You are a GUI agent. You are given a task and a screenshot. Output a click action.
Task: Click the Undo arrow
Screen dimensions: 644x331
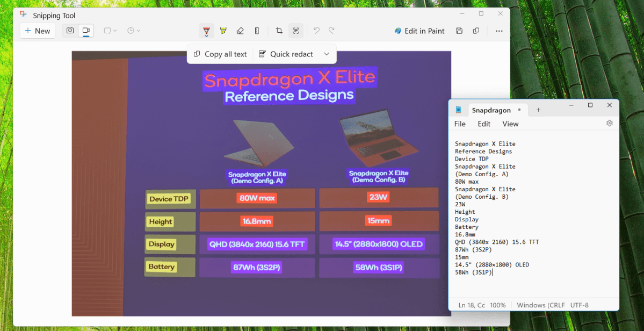pos(316,31)
